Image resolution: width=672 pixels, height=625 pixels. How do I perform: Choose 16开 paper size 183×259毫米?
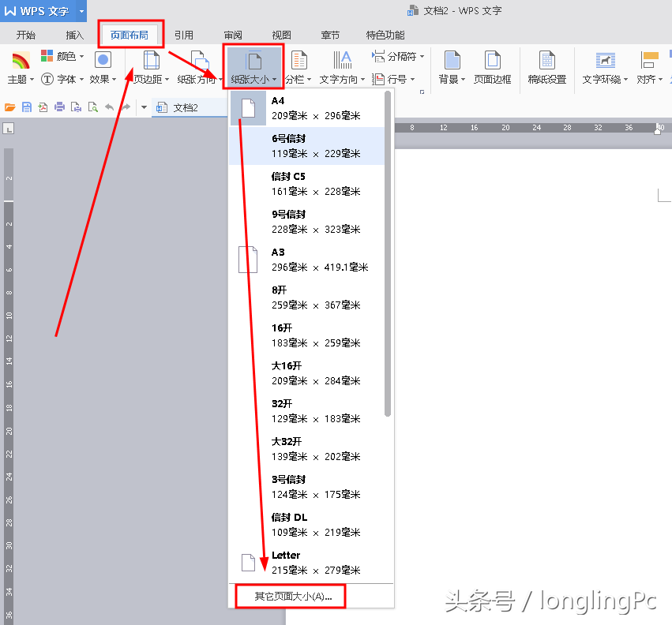pos(307,335)
